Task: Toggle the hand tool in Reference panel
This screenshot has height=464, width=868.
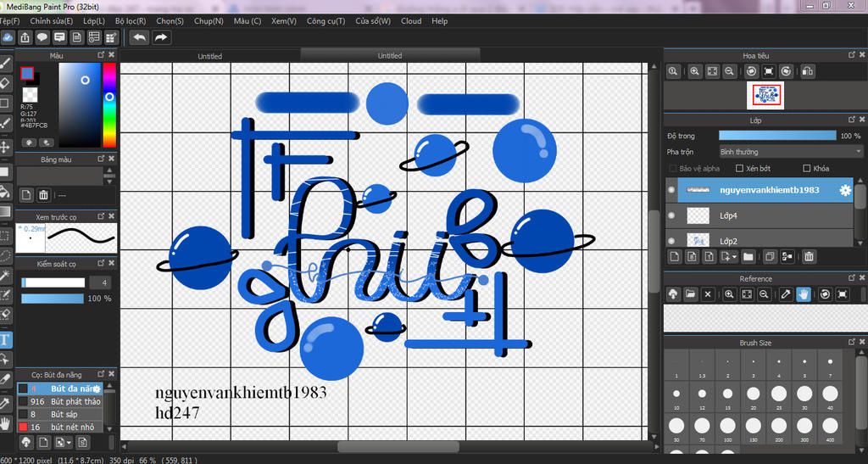Action: click(x=804, y=294)
